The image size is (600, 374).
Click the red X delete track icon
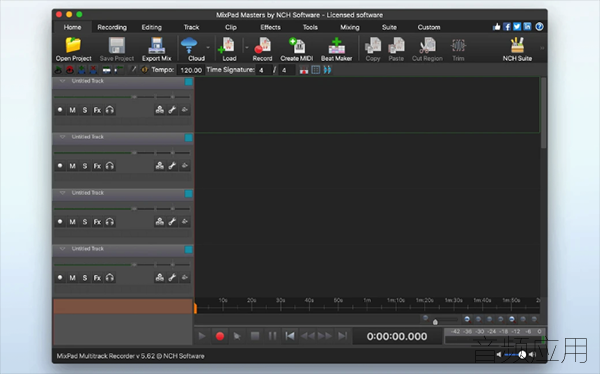pyautogui.click(x=93, y=70)
